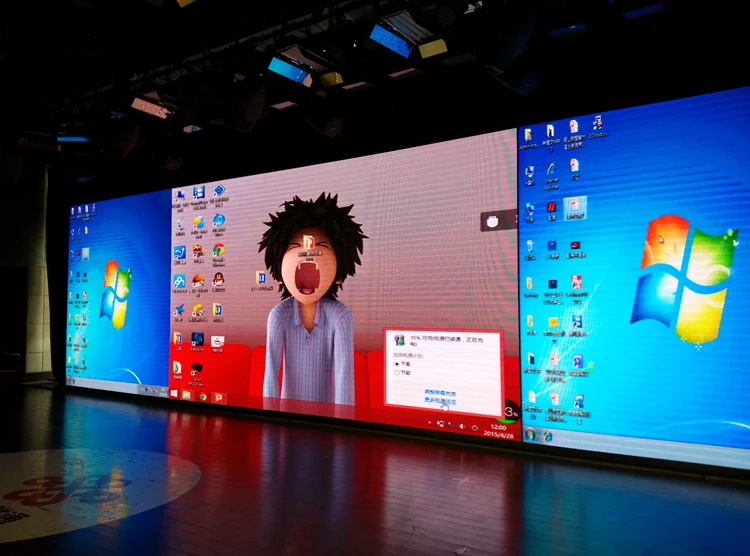Select 平衡 balanced power plan radio button
The image size is (750, 556).
pos(397,364)
